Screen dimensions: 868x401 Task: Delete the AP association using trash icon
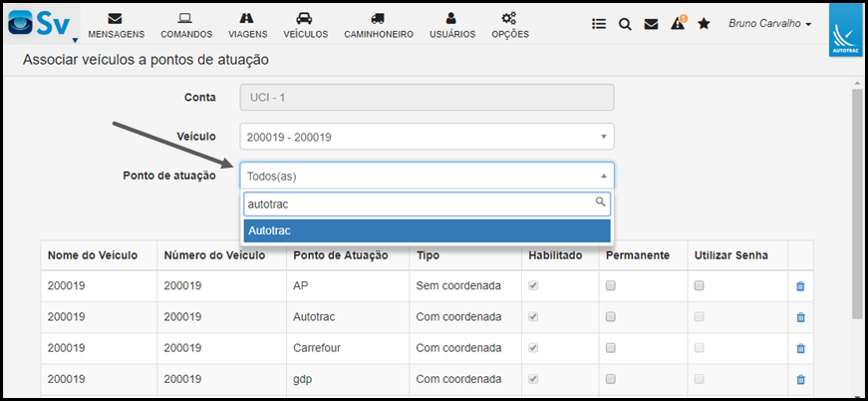800,286
